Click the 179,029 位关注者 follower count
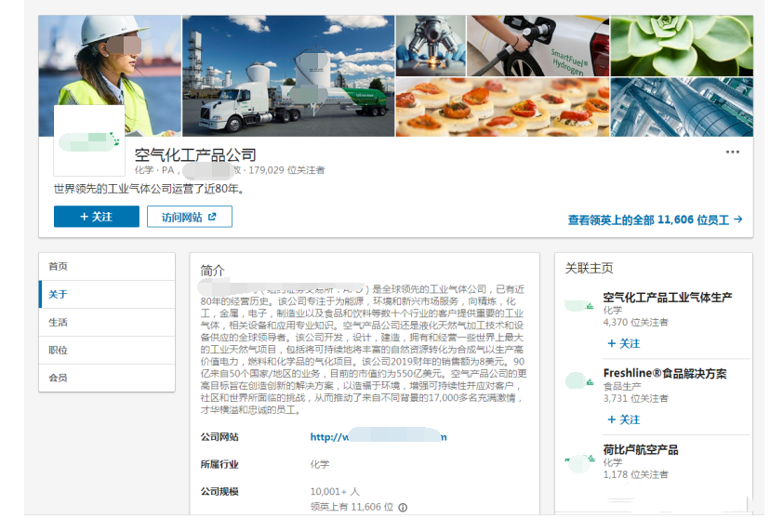Viewport: 783px width, 532px height. click(x=286, y=170)
